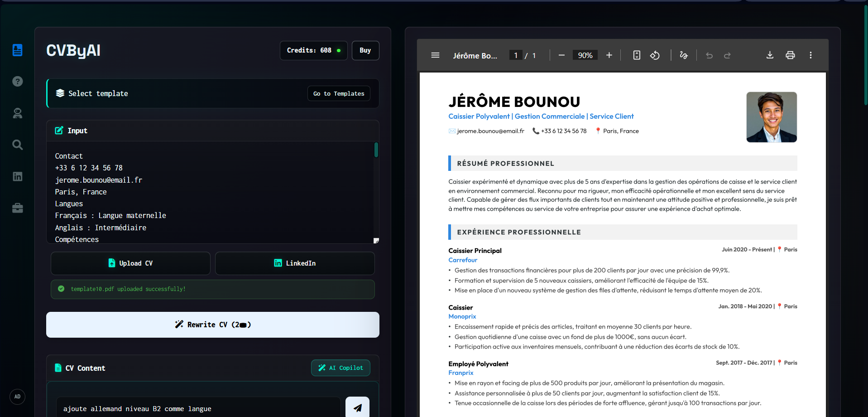Activate the PDF draw annotation tool
This screenshot has height=417, width=868.
[x=684, y=55]
